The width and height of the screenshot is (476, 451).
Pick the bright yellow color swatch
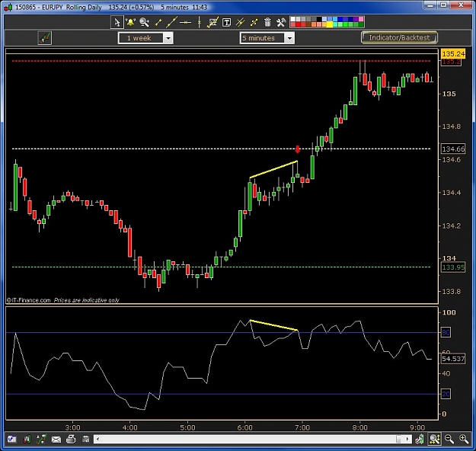330,24
